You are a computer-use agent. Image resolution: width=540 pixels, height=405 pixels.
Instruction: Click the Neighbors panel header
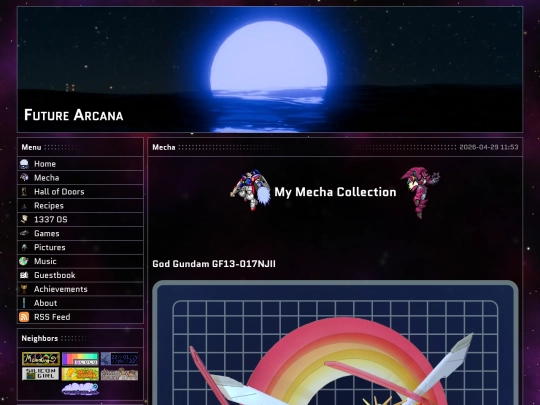click(x=80, y=338)
